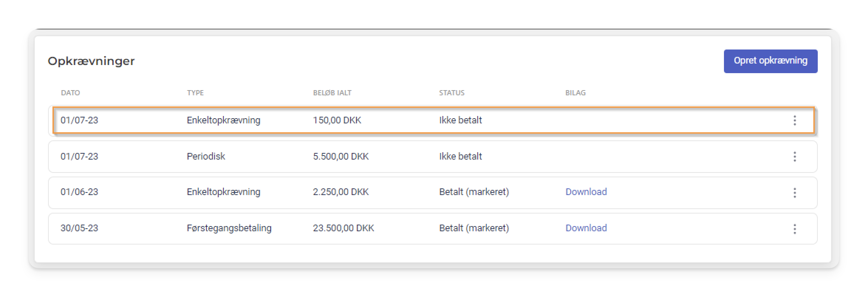
Task: Click Ikke betalt status of 150,00 DKK row
Action: click(x=460, y=120)
